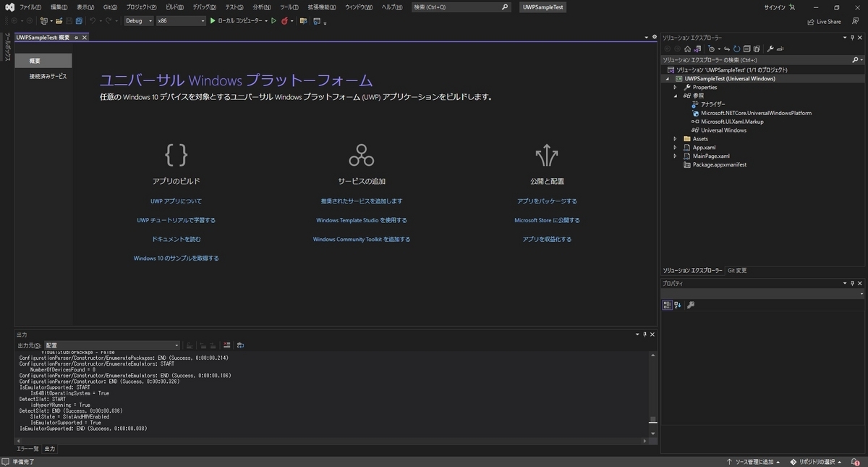Expand the Assets folder node
Image resolution: width=868 pixels, height=467 pixels.
click(x=676, y=139)
